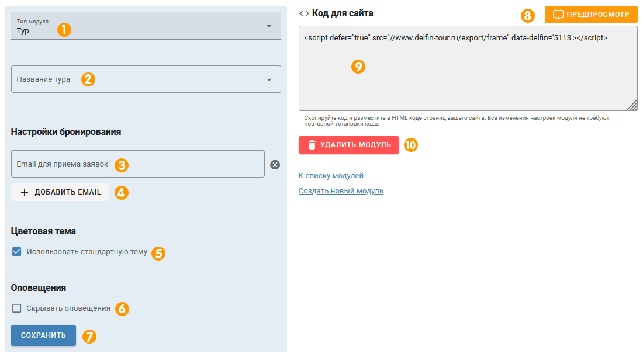Screen dimensions: 643x364
Task: Click the trash icon on Удалить модуль
Action: [312, 145]
